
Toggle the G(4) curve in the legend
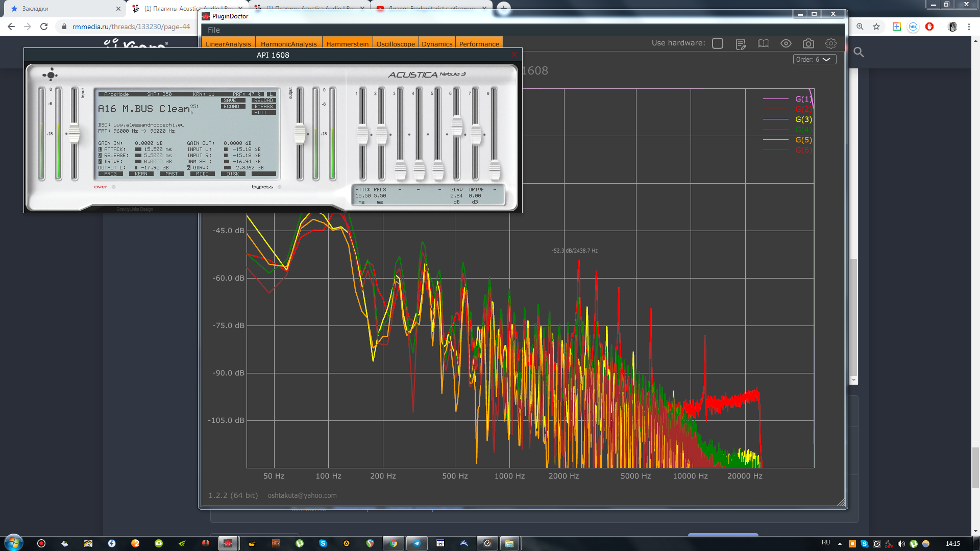(803, 130)
